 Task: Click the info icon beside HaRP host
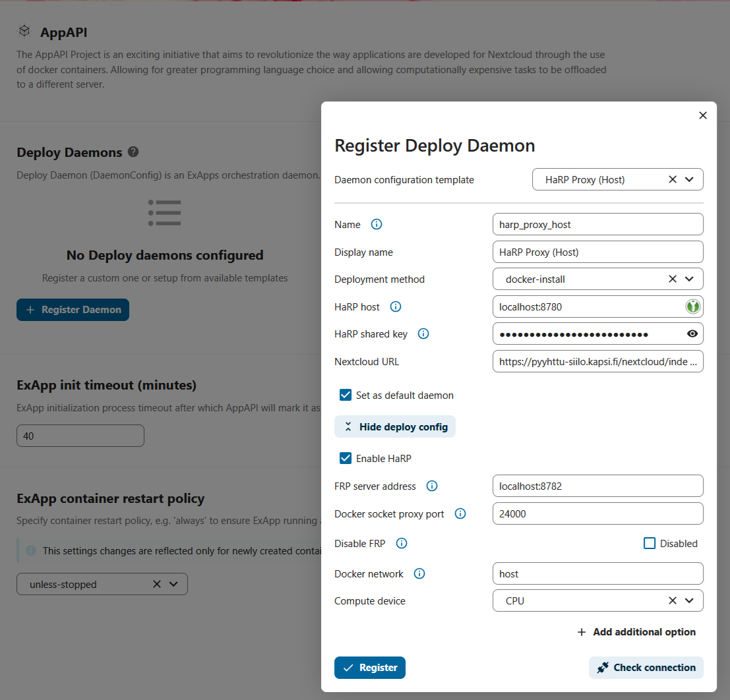pos(396,306)
